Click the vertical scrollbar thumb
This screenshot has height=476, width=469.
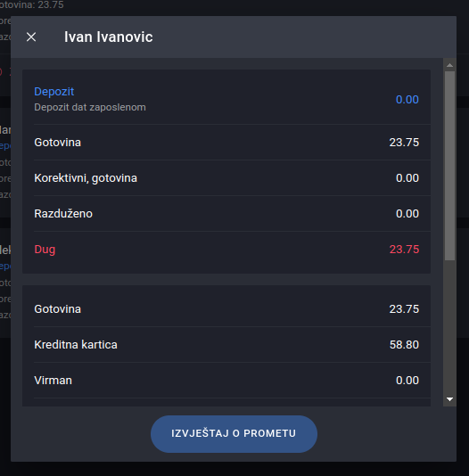[x=450, y=166]
